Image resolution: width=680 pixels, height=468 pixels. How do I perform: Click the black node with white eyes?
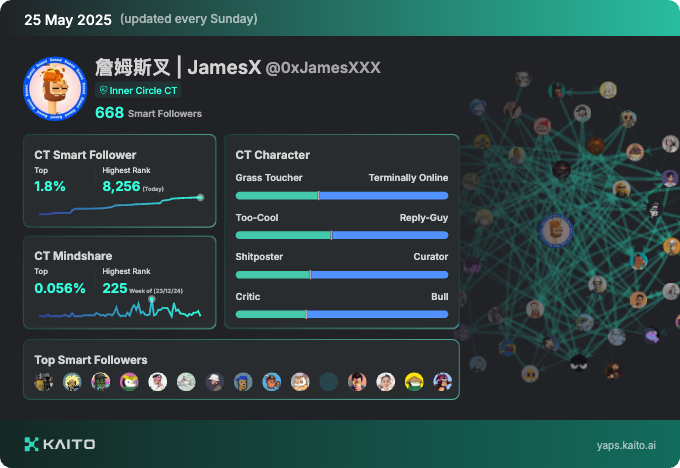(x=579, y=363)
